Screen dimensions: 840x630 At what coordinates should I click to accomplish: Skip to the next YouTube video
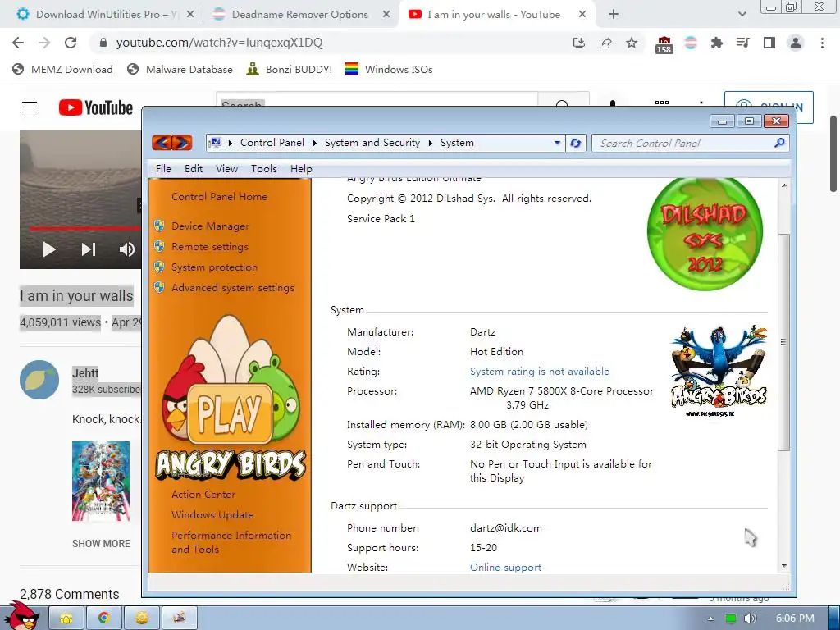[x=89, y=249]
